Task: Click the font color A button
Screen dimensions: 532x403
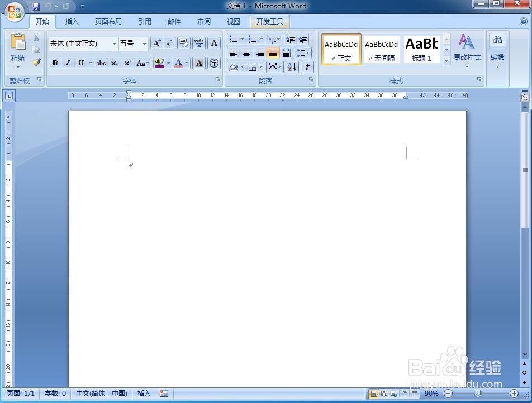Action: [x=178, y=63]
